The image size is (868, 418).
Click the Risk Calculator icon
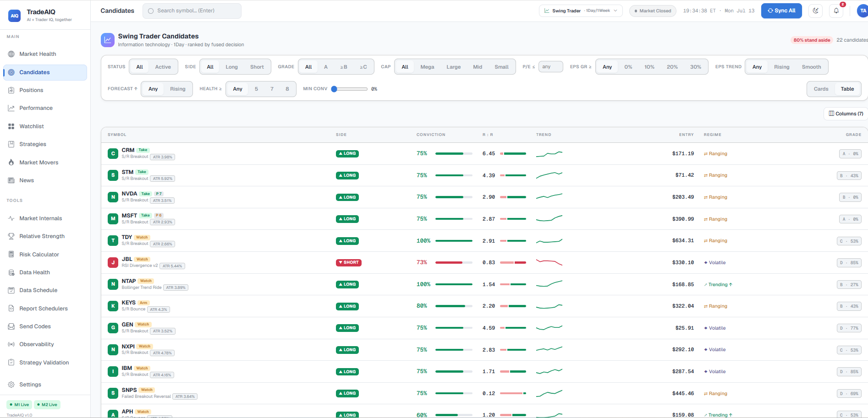(x=11, y=255)
